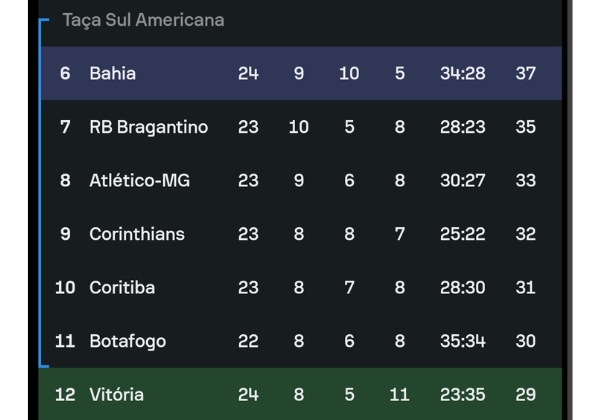Viewport: 600px width, 420px height.
Task: Click the Taça Sul Americana section label
Action: point(143,20)
